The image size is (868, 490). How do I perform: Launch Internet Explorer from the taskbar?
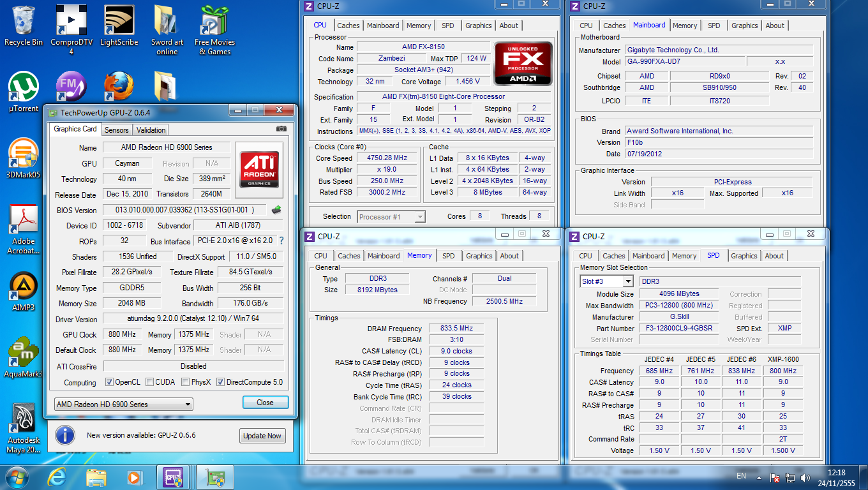[57, 477]
